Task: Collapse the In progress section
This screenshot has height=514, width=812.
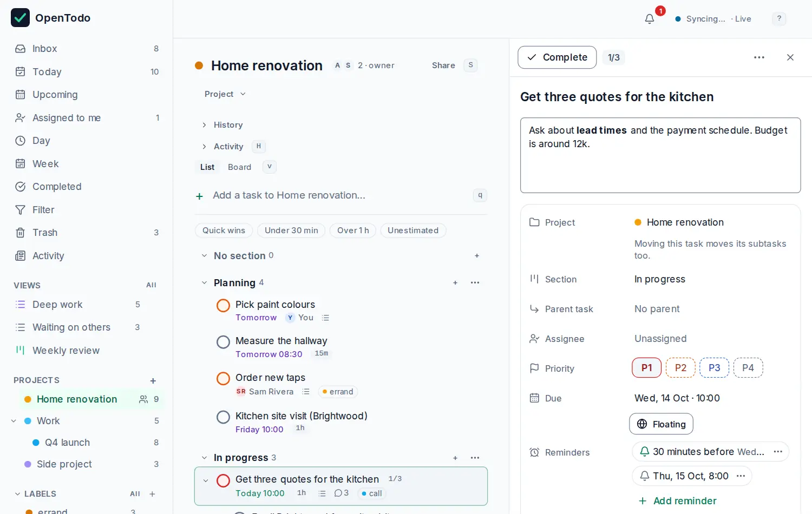Action: point(204,458)
